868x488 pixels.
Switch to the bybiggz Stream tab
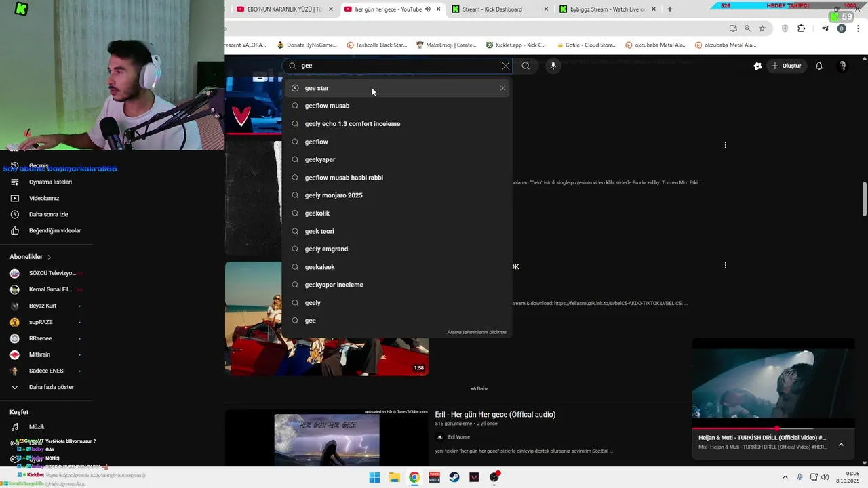[x=608, y=9]
